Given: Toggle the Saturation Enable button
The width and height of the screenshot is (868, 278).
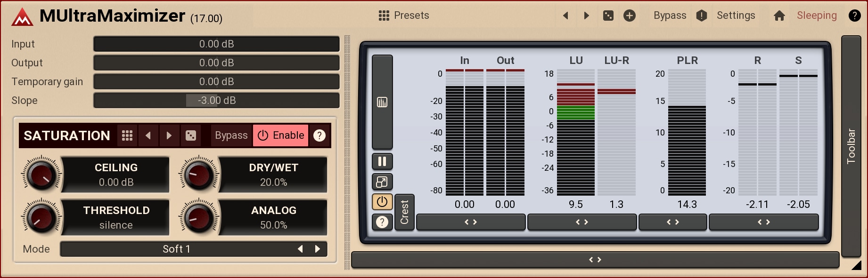Looking at the screenshot, I should coord(281,135).
